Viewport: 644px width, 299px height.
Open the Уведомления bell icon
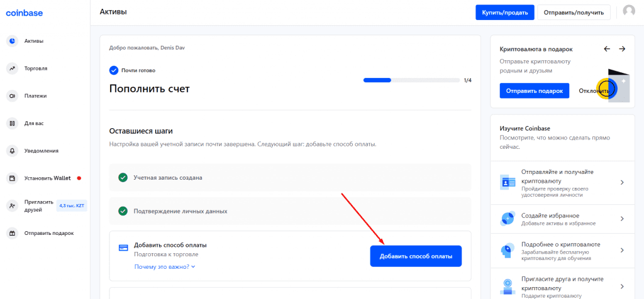(13, 151)
